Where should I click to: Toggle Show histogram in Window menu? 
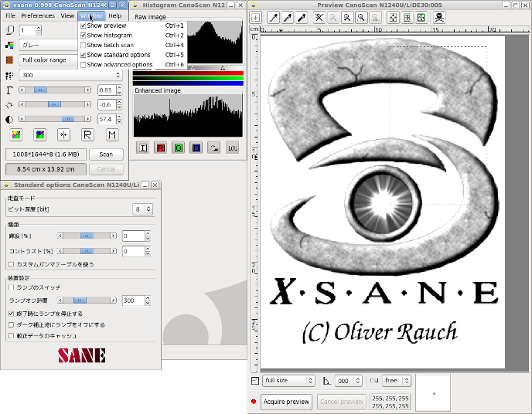pos(132,36)
